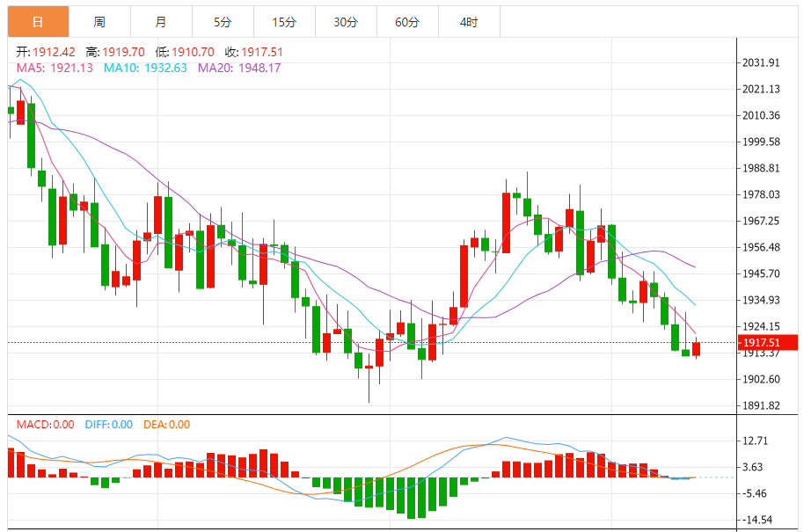Click the closing price 1917.51 value
This screenshot has width=811, height=532.
(x=262, y=52)
